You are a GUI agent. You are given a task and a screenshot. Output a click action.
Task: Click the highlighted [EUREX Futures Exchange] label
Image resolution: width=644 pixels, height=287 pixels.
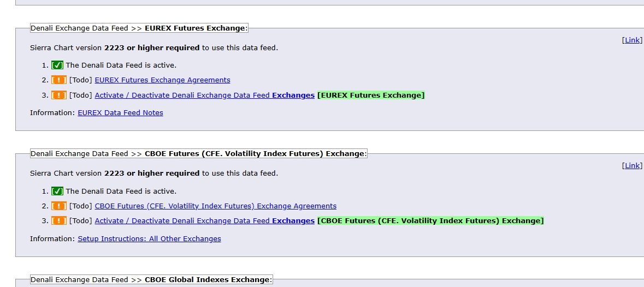click(371, 95)
